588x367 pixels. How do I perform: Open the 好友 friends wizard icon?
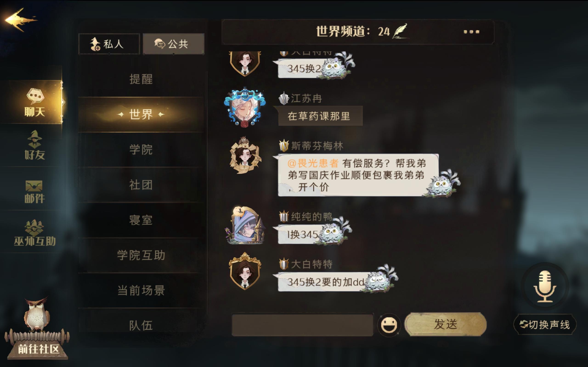[x=34, y=145]
